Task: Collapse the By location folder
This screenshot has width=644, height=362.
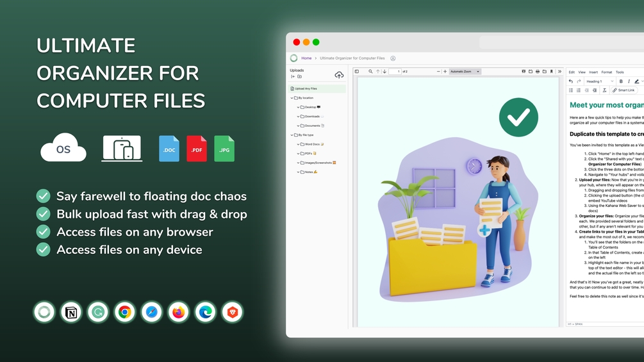Action: click(292, 98)
